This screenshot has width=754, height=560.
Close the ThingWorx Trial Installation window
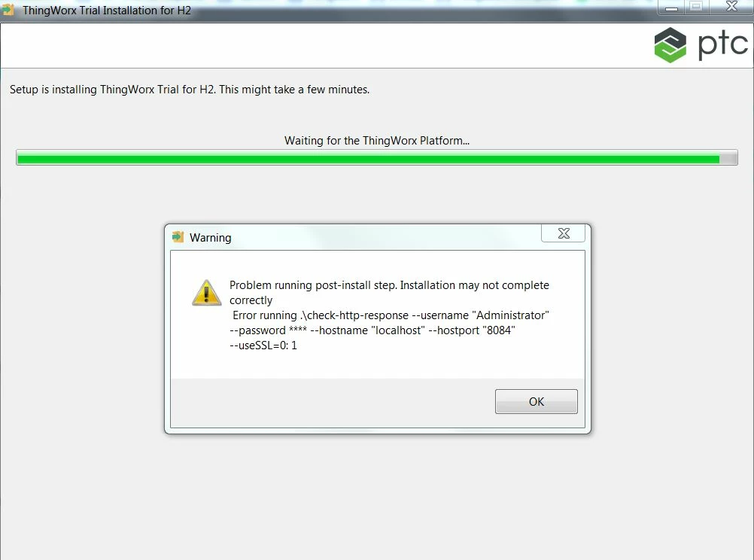(731, 7)
